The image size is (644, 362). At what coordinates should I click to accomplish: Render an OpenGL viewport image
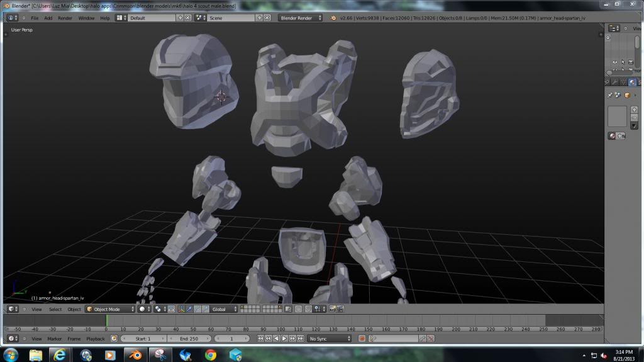point(332,309)
